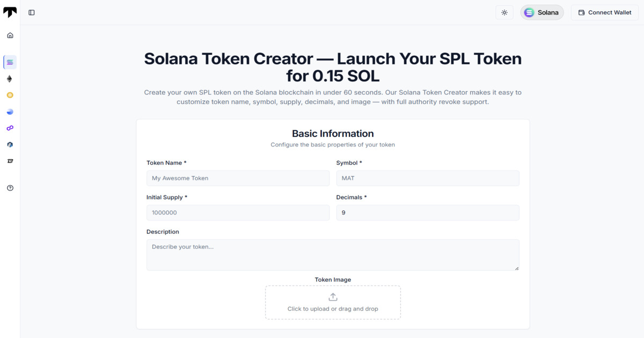Click the app logo at top left
The width and height of the screenshot is (644, 338).
tap(10, 12)
